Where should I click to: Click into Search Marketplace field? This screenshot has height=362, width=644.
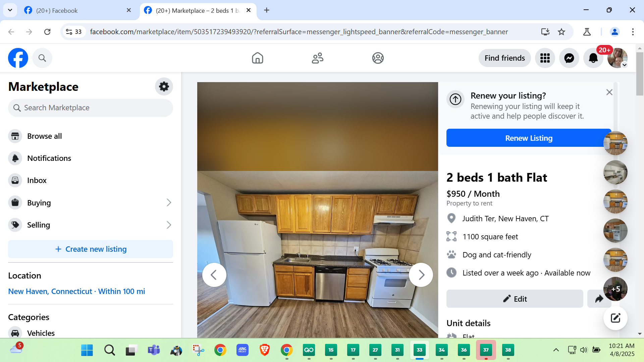(91, 108)
